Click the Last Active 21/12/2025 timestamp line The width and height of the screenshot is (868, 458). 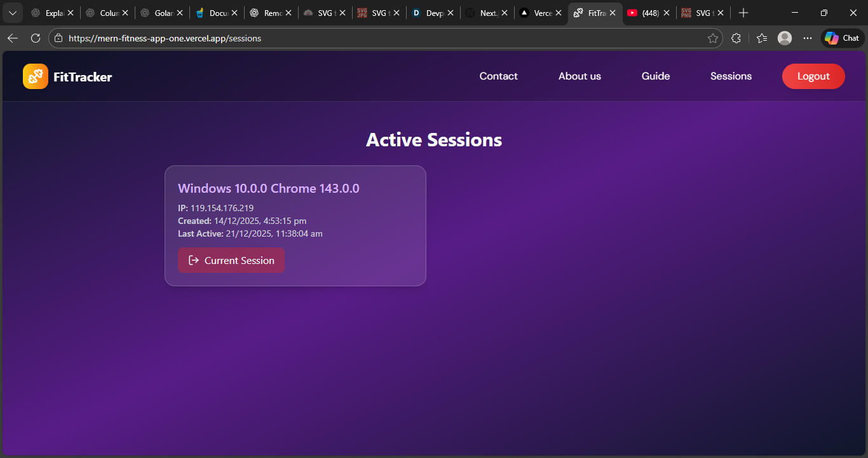point(250,233)
